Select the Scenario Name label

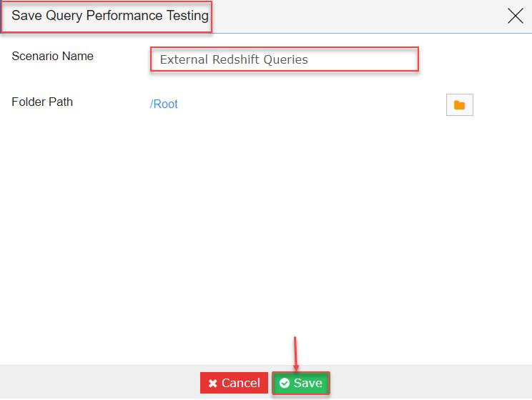coord(53,56)
